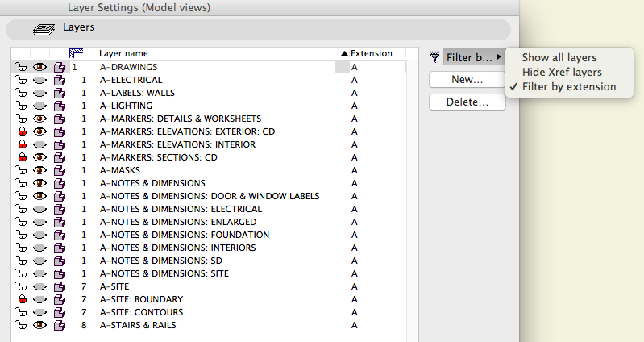Screen dimensions: 644x342
Task: Show the A-LABELS: WALLS layer
Action: (39, 93)
